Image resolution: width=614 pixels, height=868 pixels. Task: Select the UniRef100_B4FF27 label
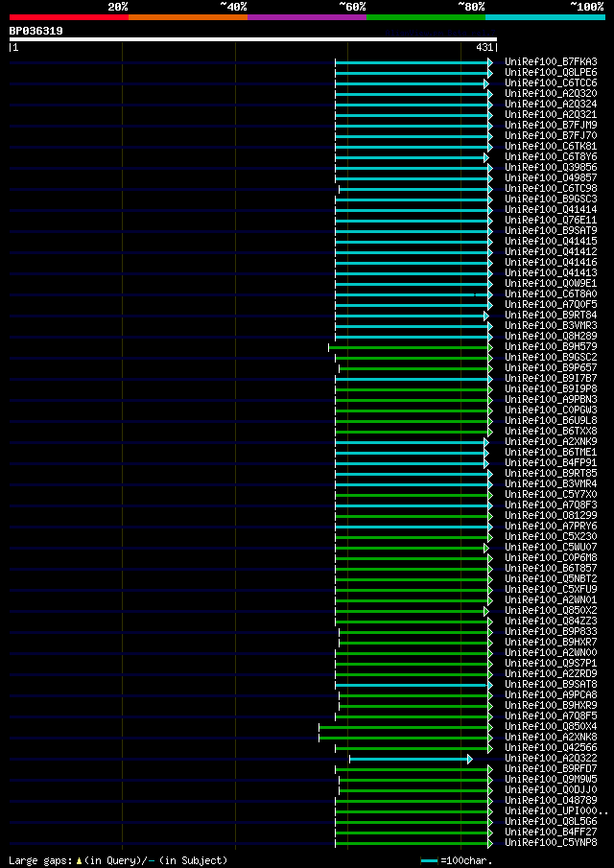pyautogui.click(x=551, y=832)
